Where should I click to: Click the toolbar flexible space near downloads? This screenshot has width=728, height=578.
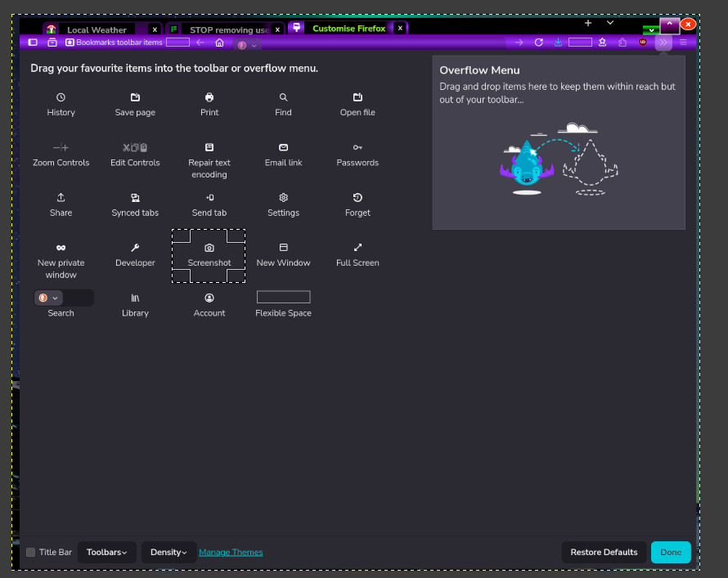[580, 43]
